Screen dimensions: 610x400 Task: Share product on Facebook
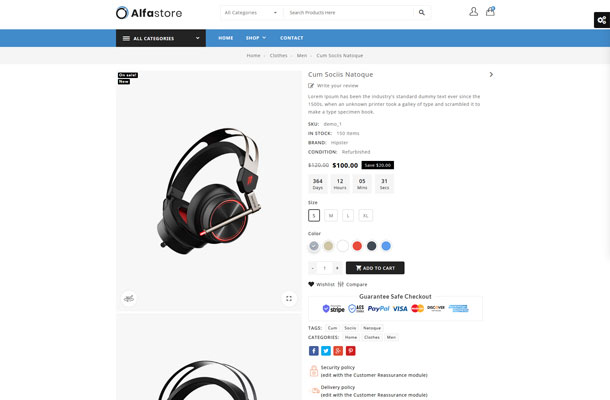click(314, 351)
